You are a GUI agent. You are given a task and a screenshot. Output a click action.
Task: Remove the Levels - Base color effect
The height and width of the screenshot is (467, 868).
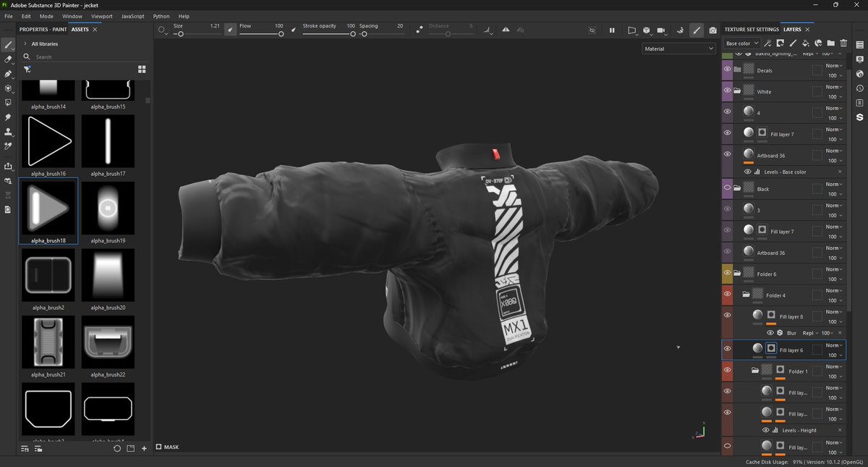pos(840,172)
